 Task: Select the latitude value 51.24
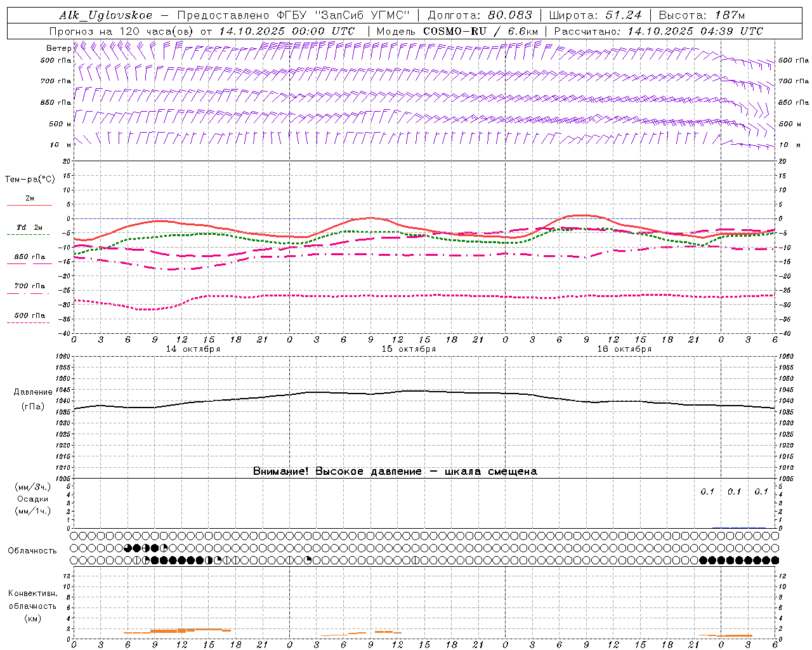click(624, 15)
